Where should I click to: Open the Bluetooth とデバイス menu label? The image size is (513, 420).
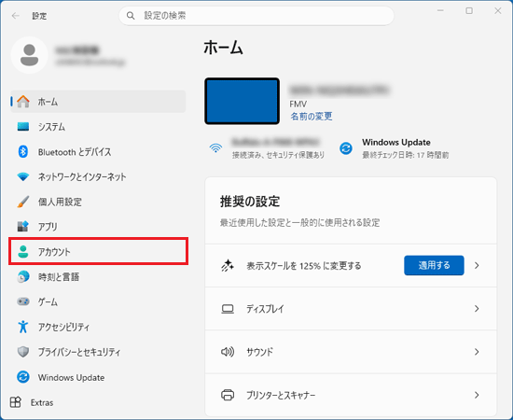coord(75,152)
